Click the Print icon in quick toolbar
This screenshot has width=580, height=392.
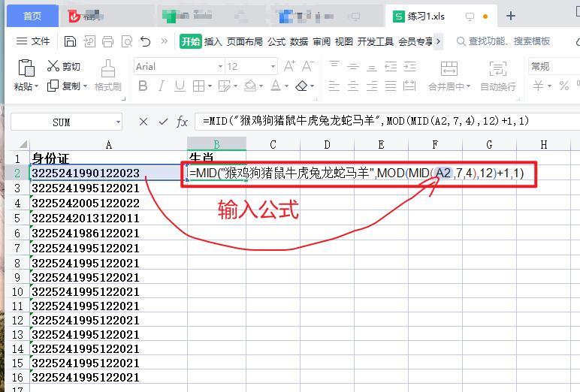point(107,41)
